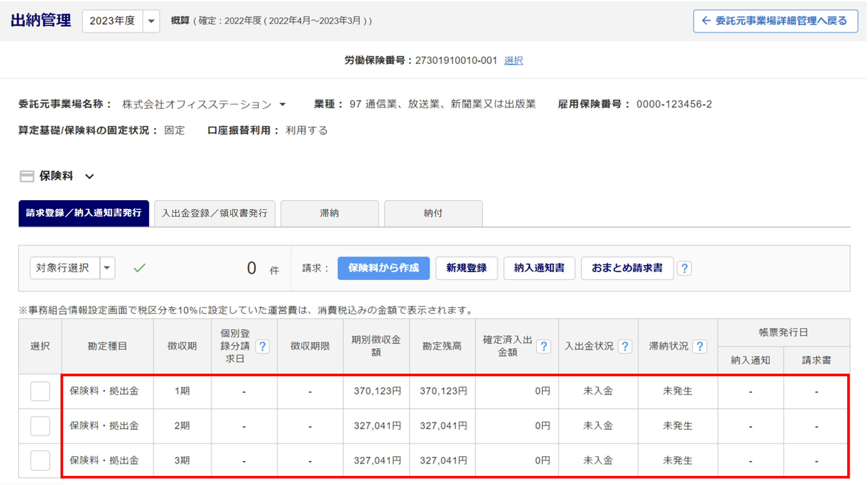Click 選択 link beside 労働保険番号
Image resolution: width=868 pixels, height=485 pixels.
(513, 61)
